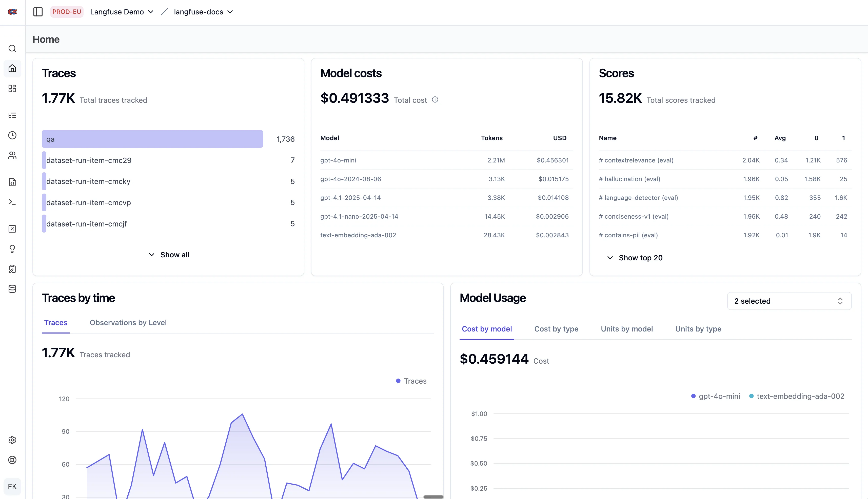Open the support lifebuoy icon
This screenshot has width=868, height=499.
12,460
